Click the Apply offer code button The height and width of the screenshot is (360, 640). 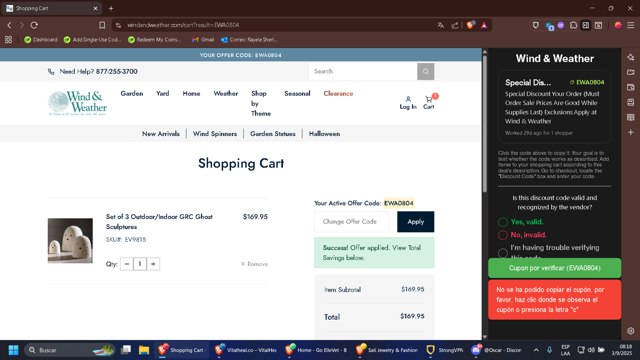pyautogui.click(x=416, y=222)
